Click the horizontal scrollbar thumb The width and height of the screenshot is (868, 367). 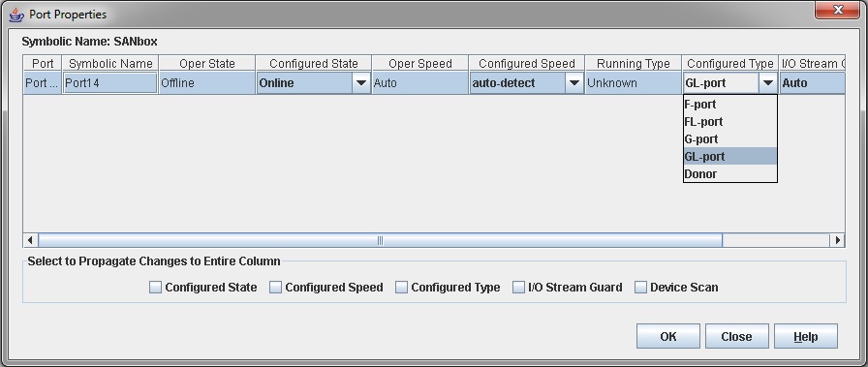click(x=380, y=240)
